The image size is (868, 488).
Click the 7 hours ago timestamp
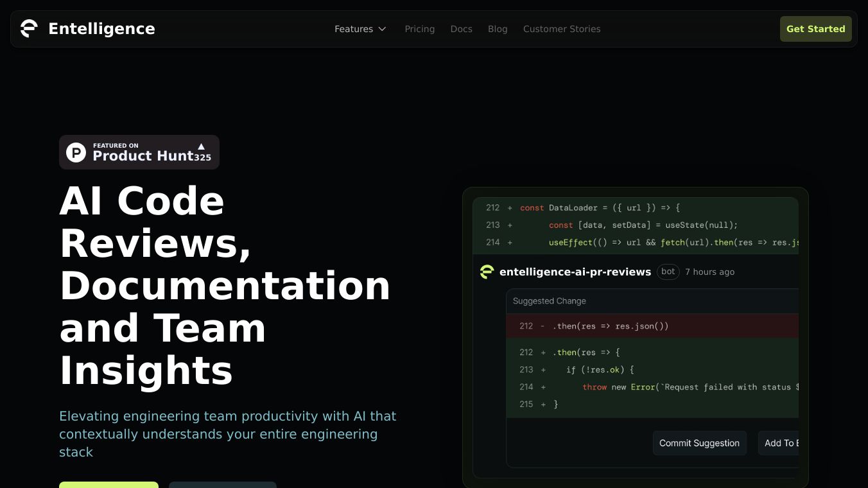[x=709, y=272]
